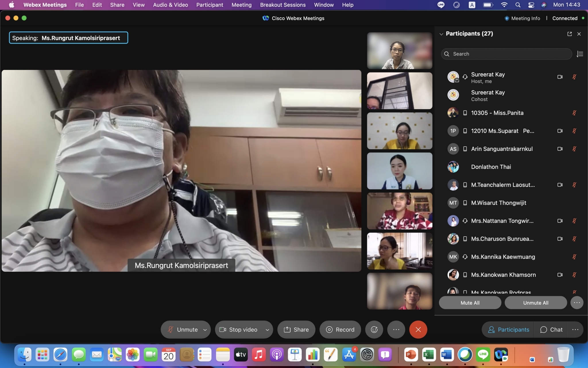Click Mute All button

click(x=470, y=303)
